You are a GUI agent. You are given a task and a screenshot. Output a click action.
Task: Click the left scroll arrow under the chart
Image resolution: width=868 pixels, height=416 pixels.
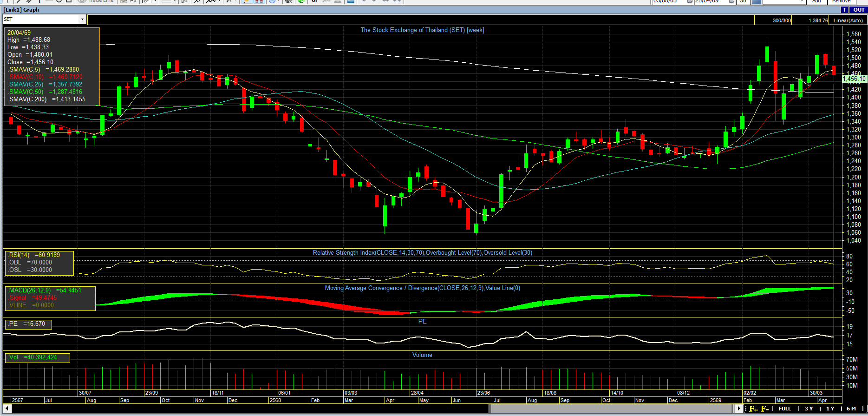(7, 409)
